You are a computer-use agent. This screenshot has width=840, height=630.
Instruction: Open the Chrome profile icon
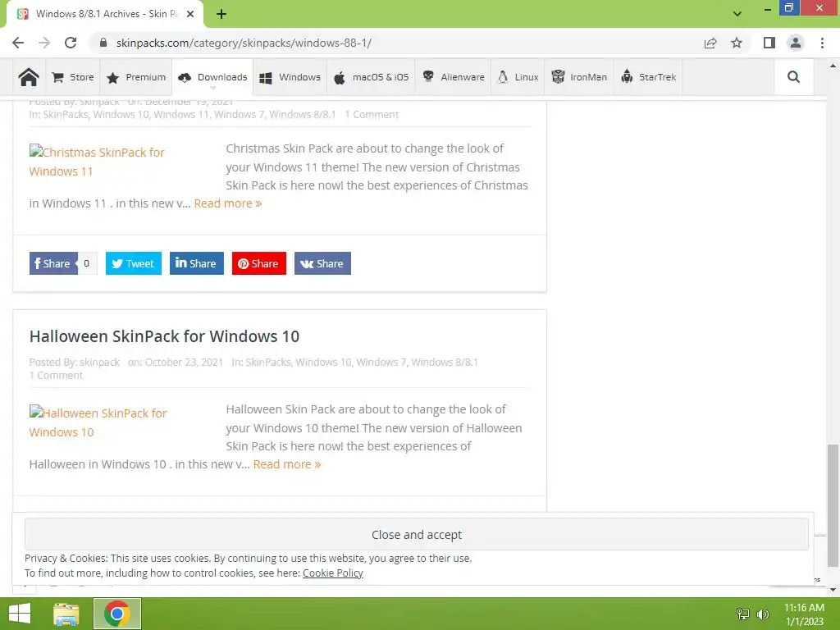point(796,43)
